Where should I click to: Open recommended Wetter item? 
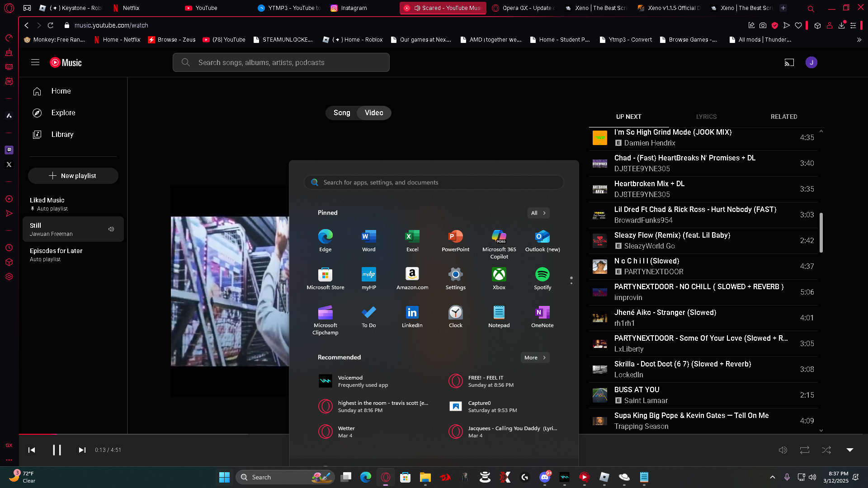[x=375, y=432]
